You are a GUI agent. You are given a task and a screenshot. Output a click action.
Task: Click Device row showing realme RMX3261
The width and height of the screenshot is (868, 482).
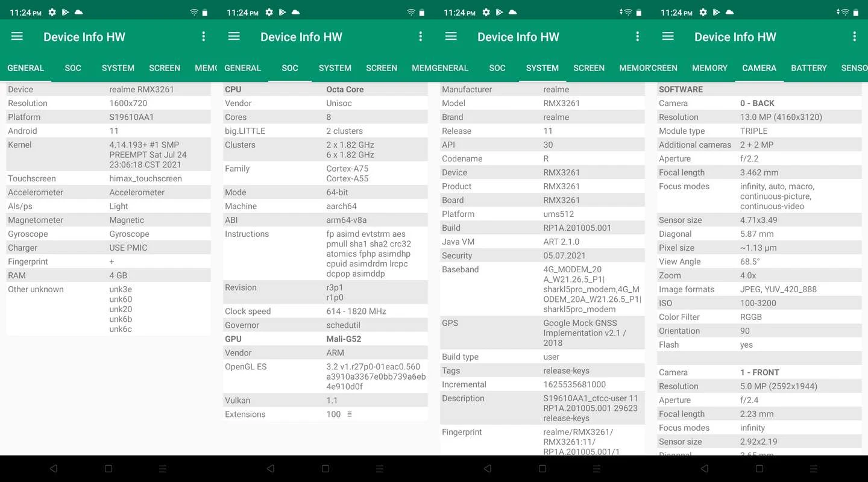click(x=108, y=89)
